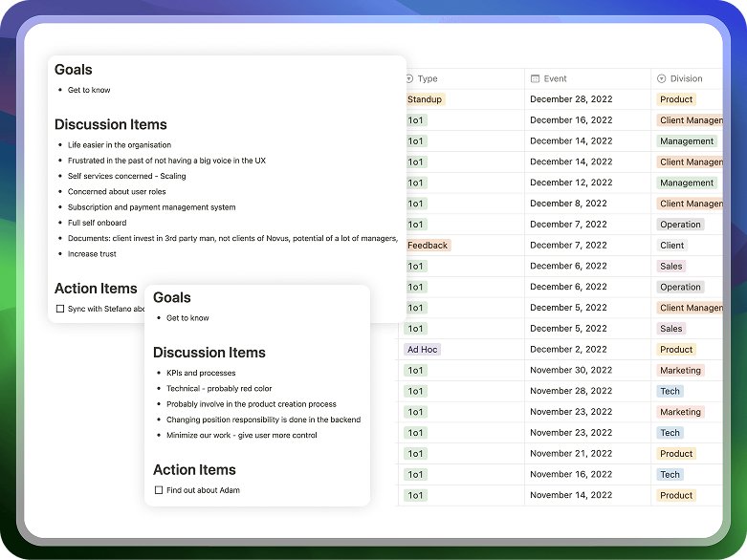
Task: Click 'Subscription and payment management system' bullet
Action: click(x=151, y=207)
